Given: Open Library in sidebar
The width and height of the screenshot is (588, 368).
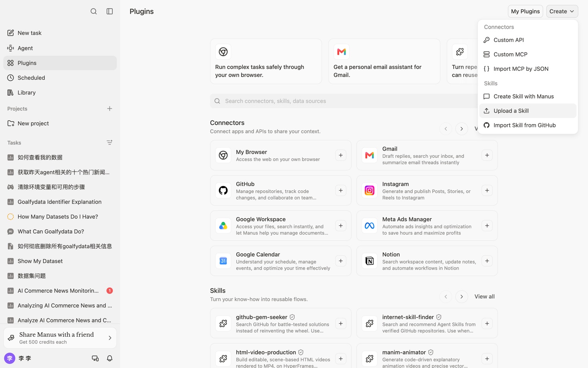Looking at the screenshot, I should 60,93.
